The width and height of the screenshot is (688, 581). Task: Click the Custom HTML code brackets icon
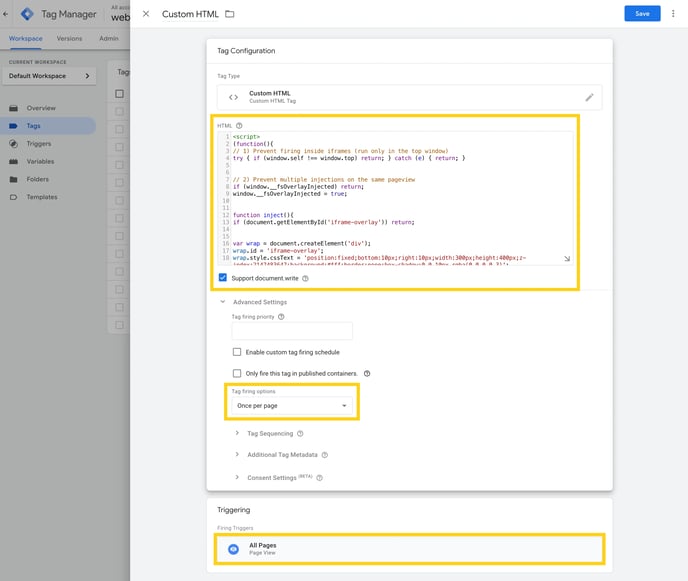[x=233, y=97]
